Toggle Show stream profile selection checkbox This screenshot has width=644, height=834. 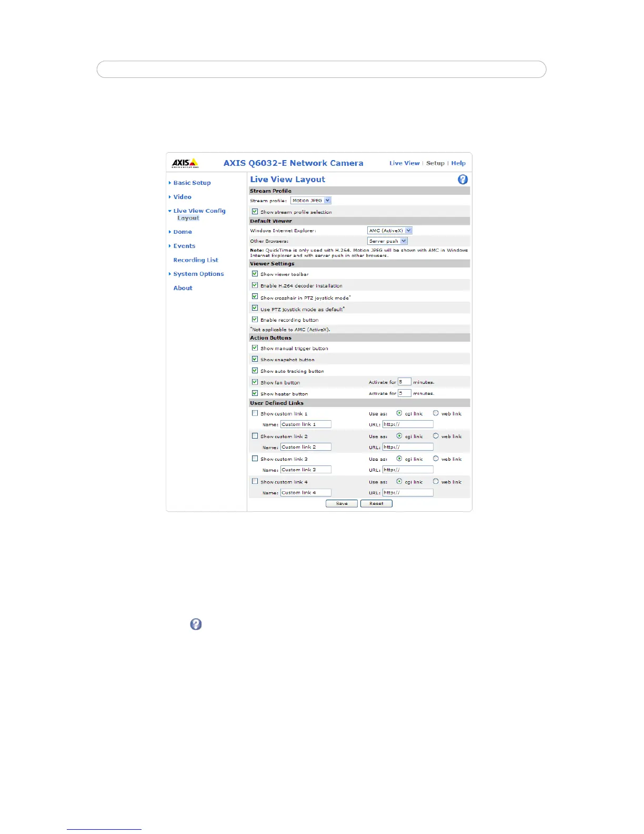point(255,212)
